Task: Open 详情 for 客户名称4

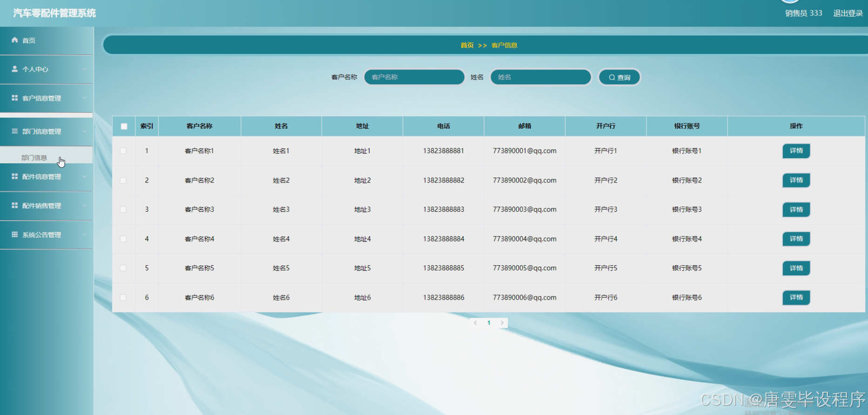Action: 796,239
